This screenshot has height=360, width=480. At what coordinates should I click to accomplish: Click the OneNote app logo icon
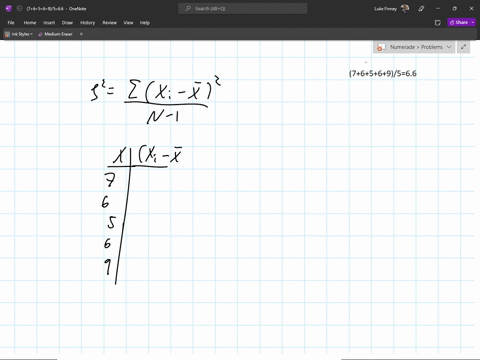pyautogui.click(x=8, y=9)
